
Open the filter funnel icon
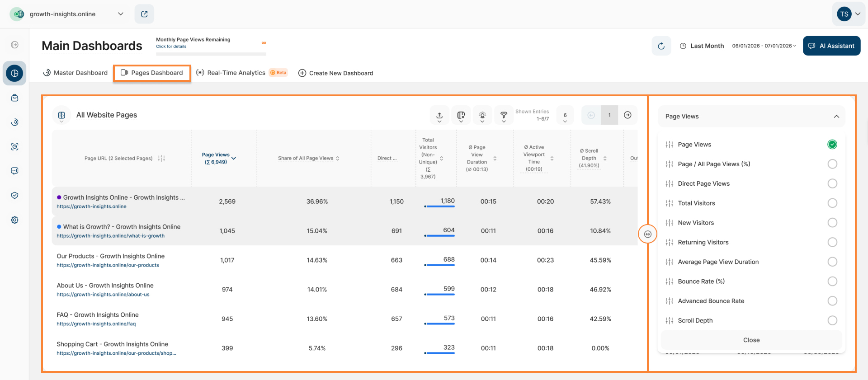click(504, 115)
